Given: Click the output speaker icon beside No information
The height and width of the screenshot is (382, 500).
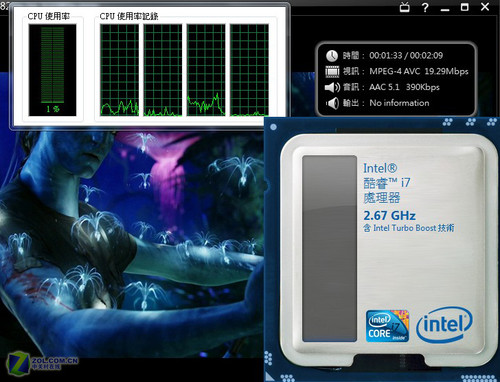Looking at the screenshot, I should pyautogui.click(x=332, y=103).
